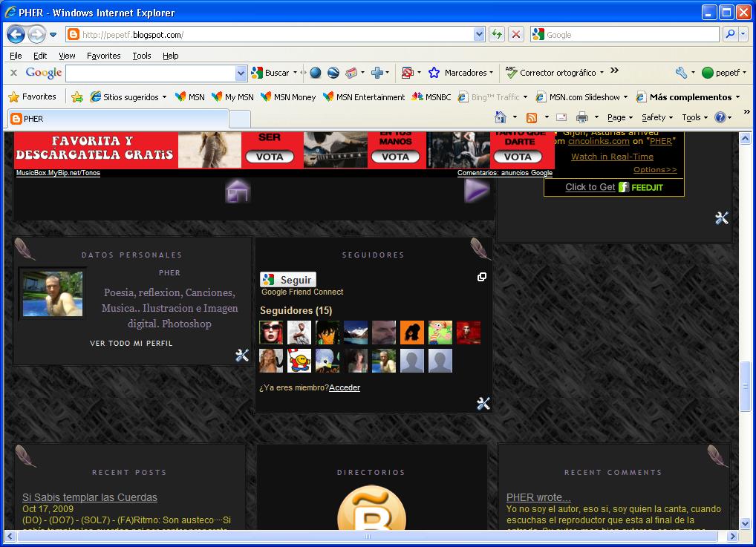Click Watch in Real-Time link
Image resolution: width=756 pixels, height=547 pixels.
click(613, 157)
